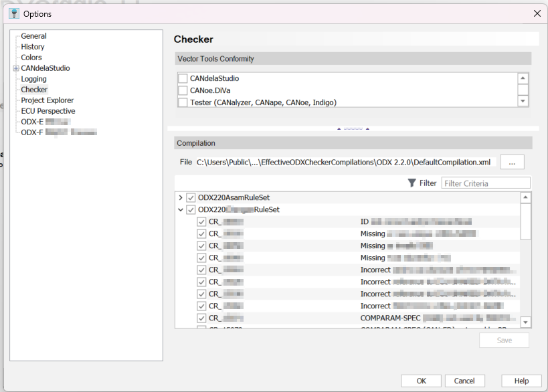Close the Options dialog
548x392 pixels.
point(537,13)
